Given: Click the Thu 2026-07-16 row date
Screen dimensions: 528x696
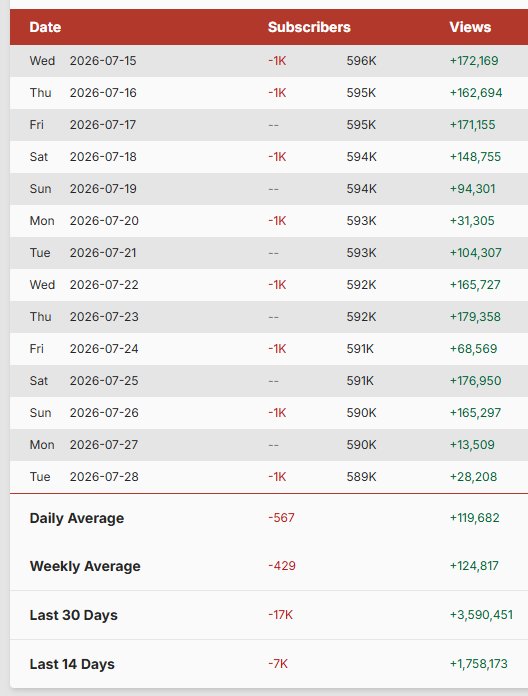Looking at the screenshot, I should pyautogui.click(x=83, y=93).
